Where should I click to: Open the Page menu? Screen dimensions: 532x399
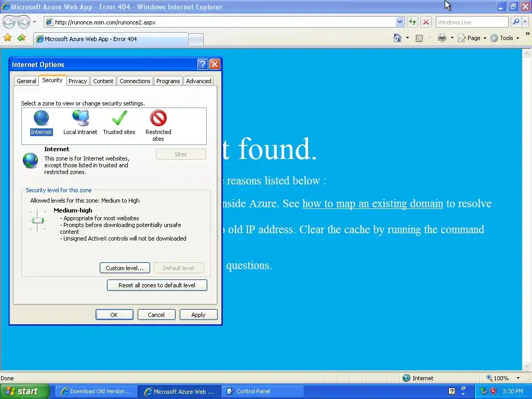tap(472, 38)
